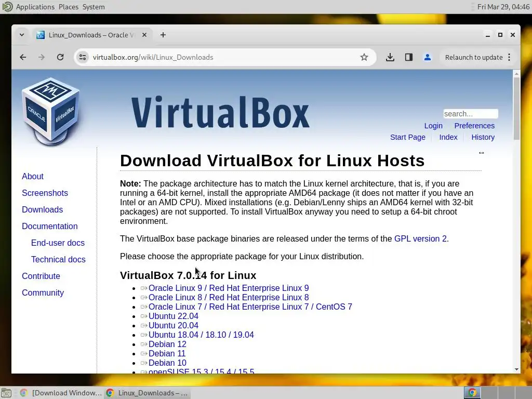Open Contribute in sidebar
Image resolution: width=532 pixels, height=399 pixels.
41,276
